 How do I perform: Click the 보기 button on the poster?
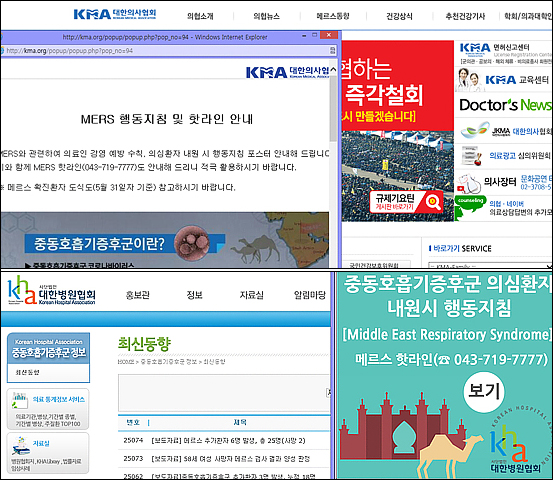pyautogui.click(x=484, y=392)
